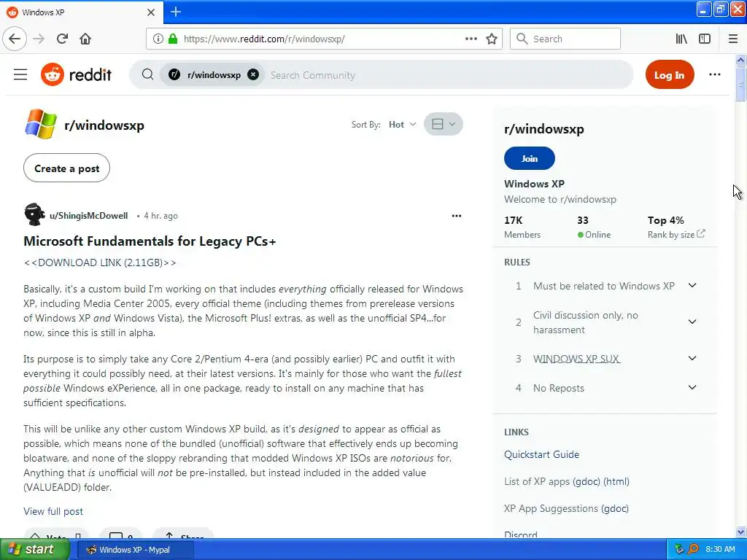
Task: Open the XP App Suggestions link
Action: [x=566, y=508]
